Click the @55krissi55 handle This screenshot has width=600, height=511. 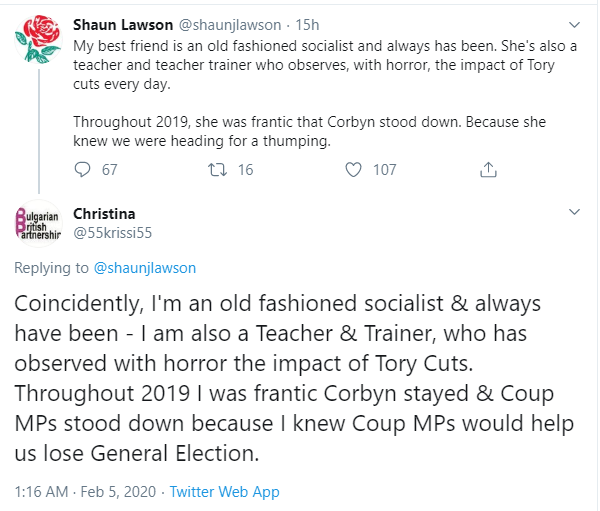(x=114, y=232)
